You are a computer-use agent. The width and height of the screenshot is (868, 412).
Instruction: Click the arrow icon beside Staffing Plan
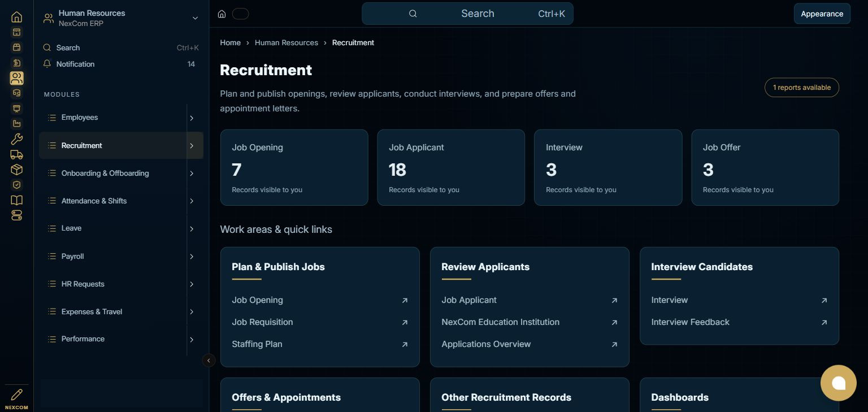click(x=405, y=344)
